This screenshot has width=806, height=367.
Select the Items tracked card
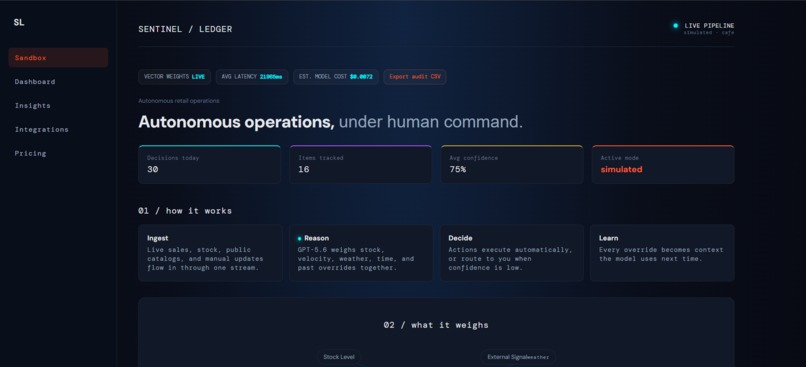360,164
